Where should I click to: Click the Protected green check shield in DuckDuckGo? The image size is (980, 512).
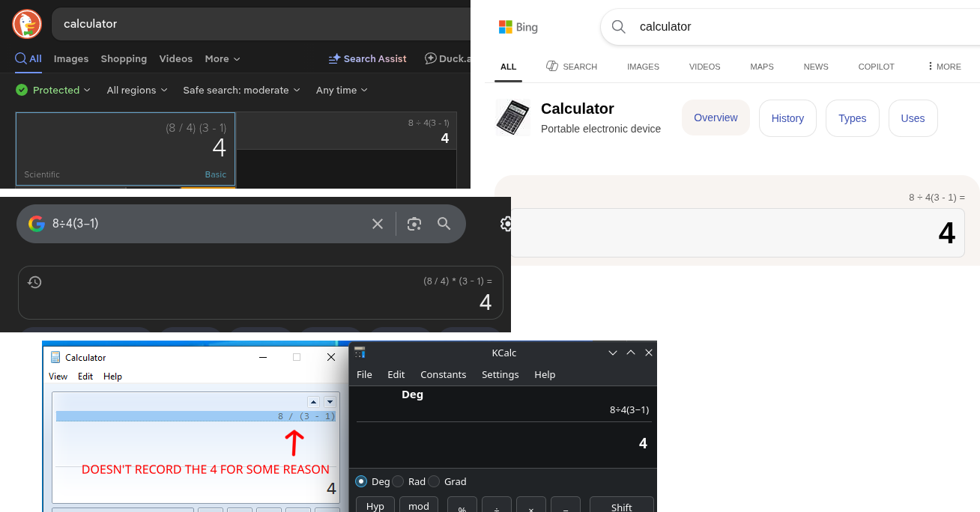click(x=22, y=90)
